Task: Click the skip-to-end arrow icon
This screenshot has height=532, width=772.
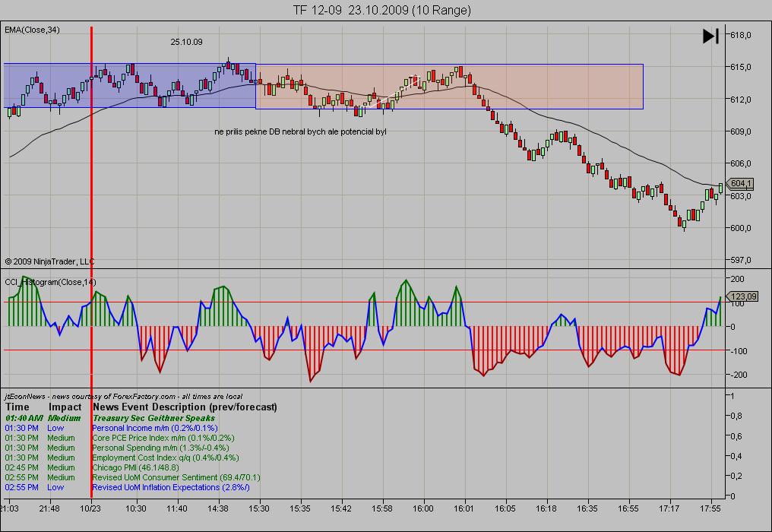Action: (x=710, y=36)
